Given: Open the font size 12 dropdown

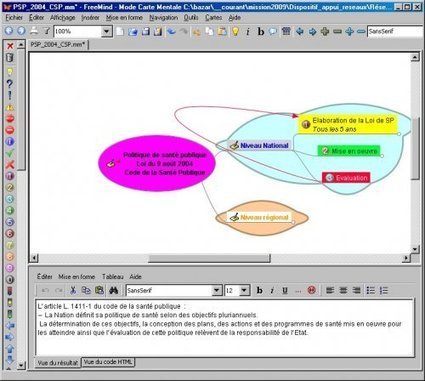Looking at the screenshot, I should point(244,290).
